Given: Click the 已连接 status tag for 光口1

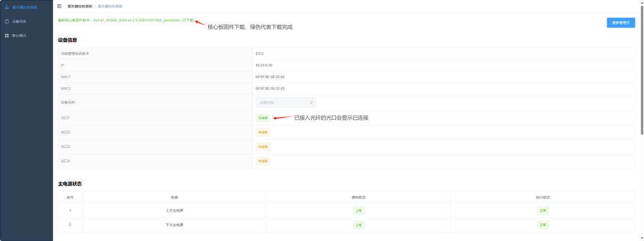Looking at the screenshot, I should tap(263, 118).
